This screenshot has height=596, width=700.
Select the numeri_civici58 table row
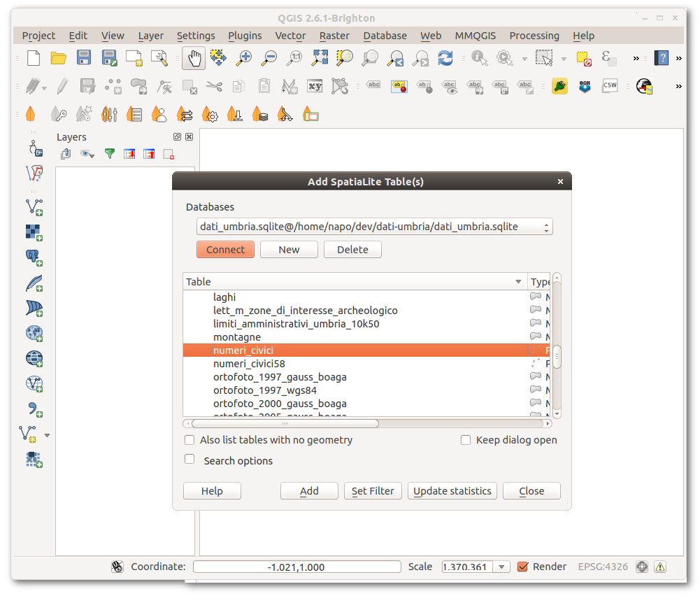366,364
